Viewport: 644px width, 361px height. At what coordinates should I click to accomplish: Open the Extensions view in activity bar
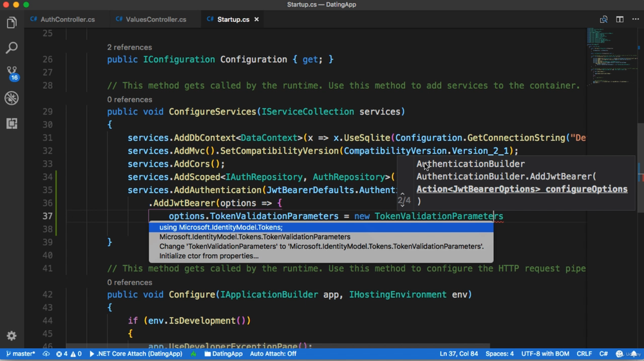pos(12,124)
